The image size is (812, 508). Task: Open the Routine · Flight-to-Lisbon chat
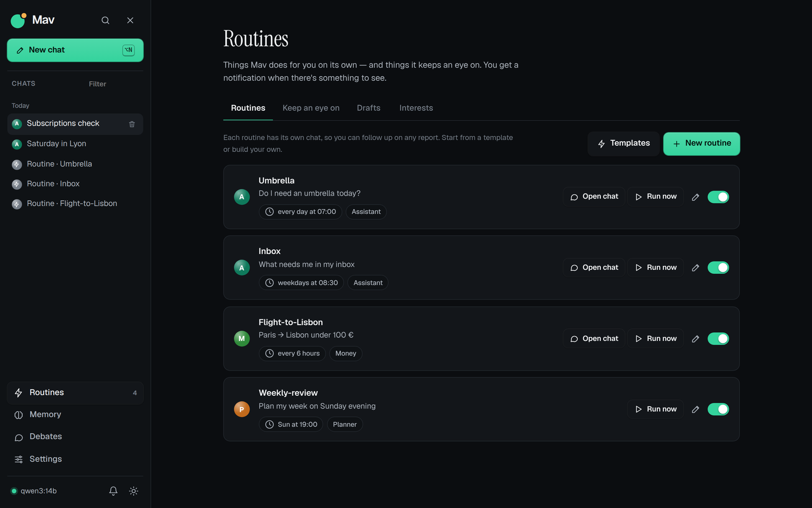click(x=75, y=204)
